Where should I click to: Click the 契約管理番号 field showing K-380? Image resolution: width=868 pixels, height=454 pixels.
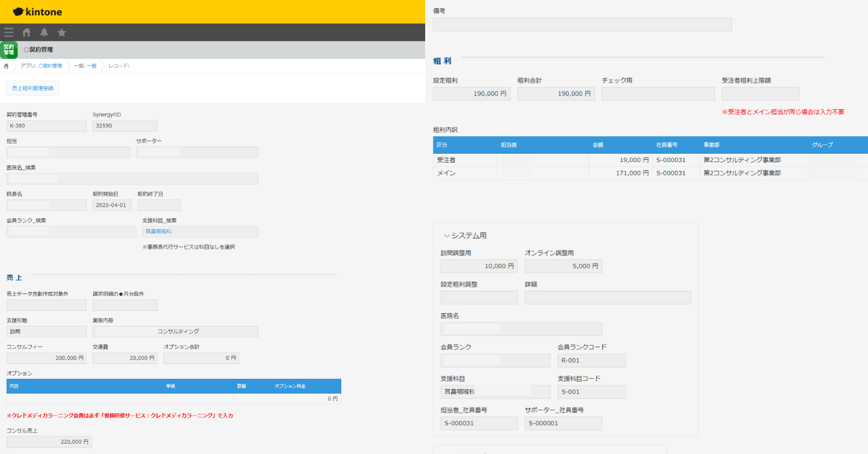pos(46,126)
